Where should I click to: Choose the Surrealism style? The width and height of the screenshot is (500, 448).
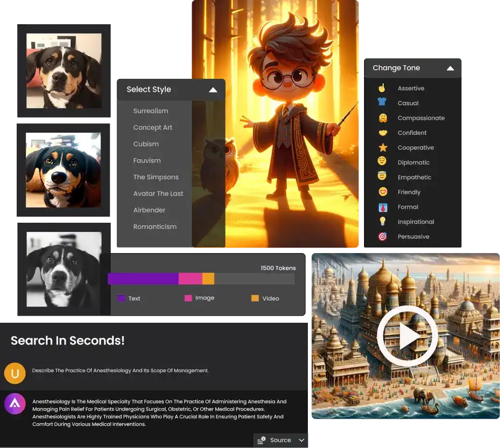[x=151, y=111]
